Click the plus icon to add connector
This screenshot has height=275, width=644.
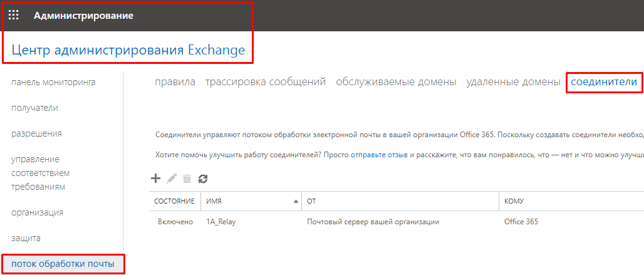pos(156,179)
